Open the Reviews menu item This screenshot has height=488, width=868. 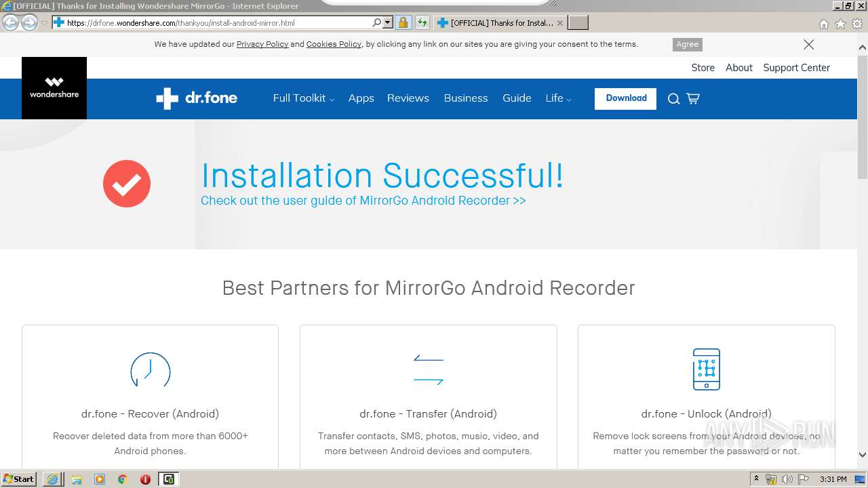408,98
